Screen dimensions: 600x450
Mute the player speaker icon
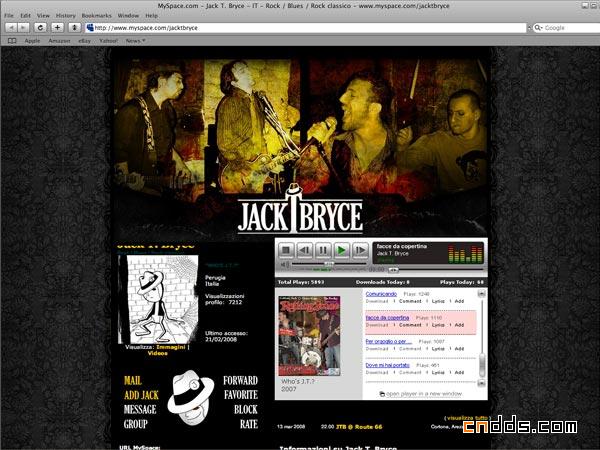pyautogui.click(x=285, y=264)
